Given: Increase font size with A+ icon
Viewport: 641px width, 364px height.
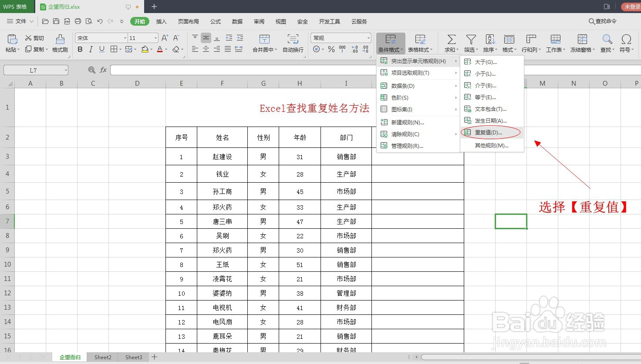Looking at the screenshot, I should (x=165, y=38).
